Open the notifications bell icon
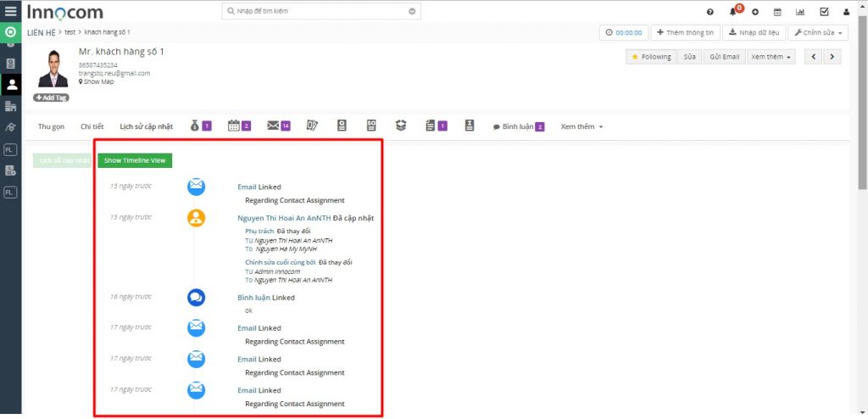Viewport: 868px width, 419px height. point(733,12)
